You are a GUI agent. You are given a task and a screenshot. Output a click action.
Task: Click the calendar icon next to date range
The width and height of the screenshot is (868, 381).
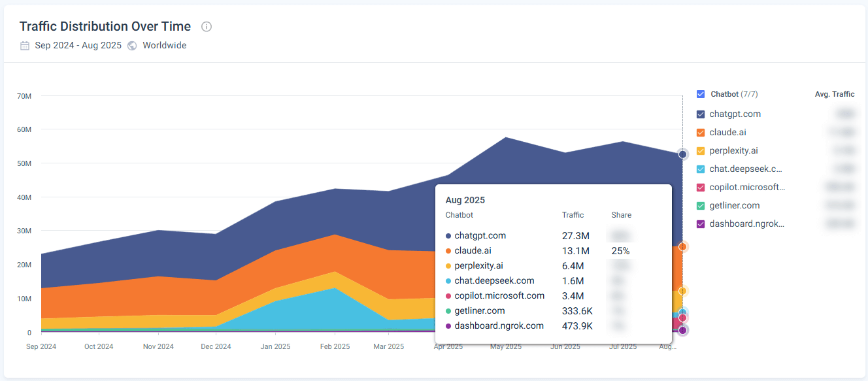(x=25, y=46)
